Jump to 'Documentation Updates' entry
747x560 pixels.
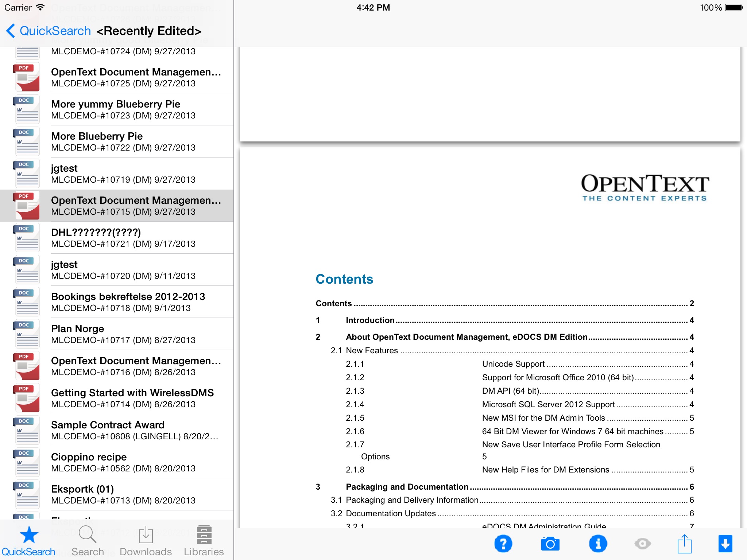pos(512,513)
